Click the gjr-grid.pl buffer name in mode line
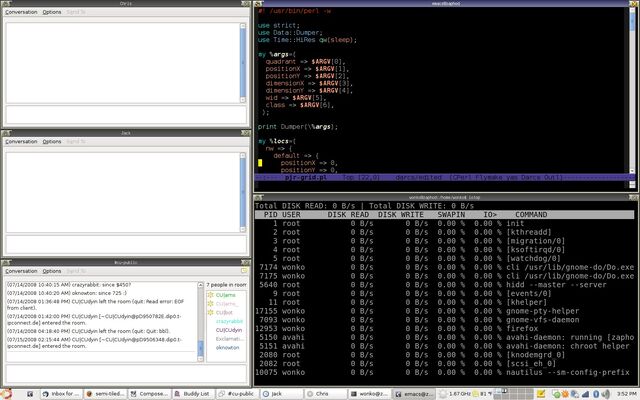Viewport: 640px width, 400px height. pos(306,178)
